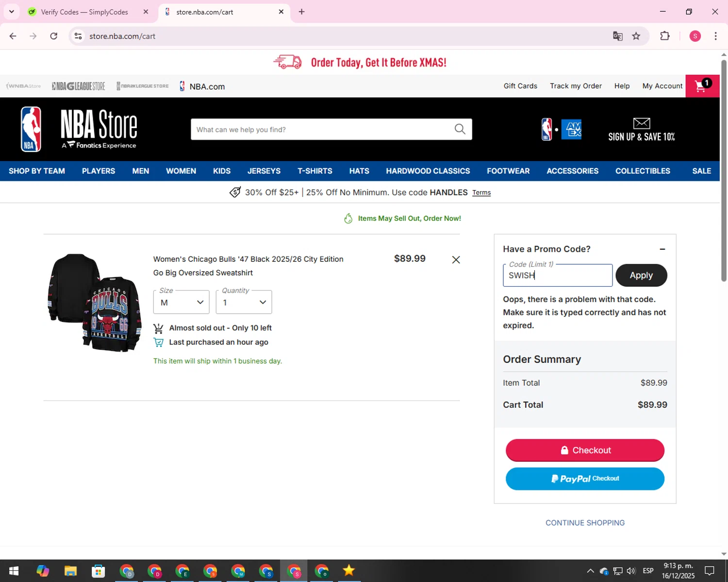Open the Size M dropdown

pos(182,302)
